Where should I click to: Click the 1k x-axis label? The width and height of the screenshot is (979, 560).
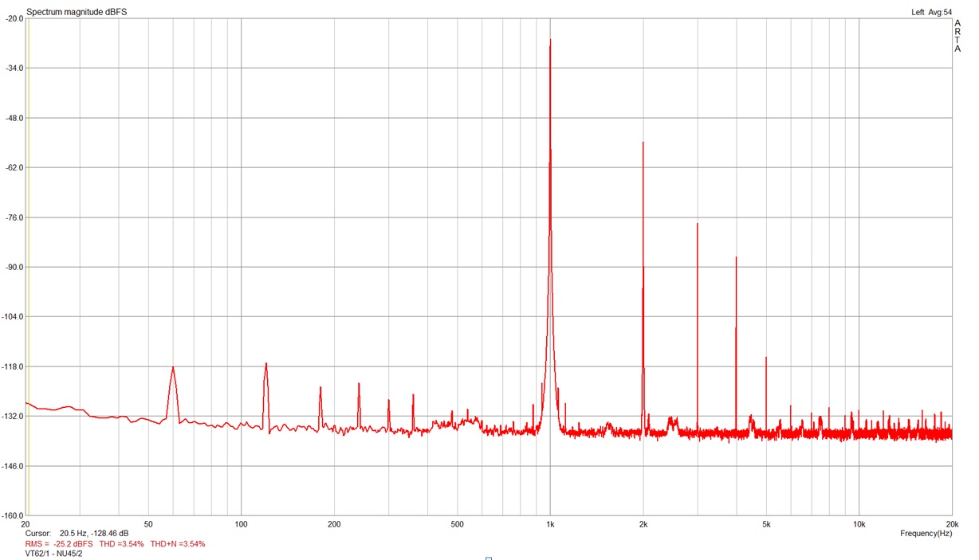point(550,524)
